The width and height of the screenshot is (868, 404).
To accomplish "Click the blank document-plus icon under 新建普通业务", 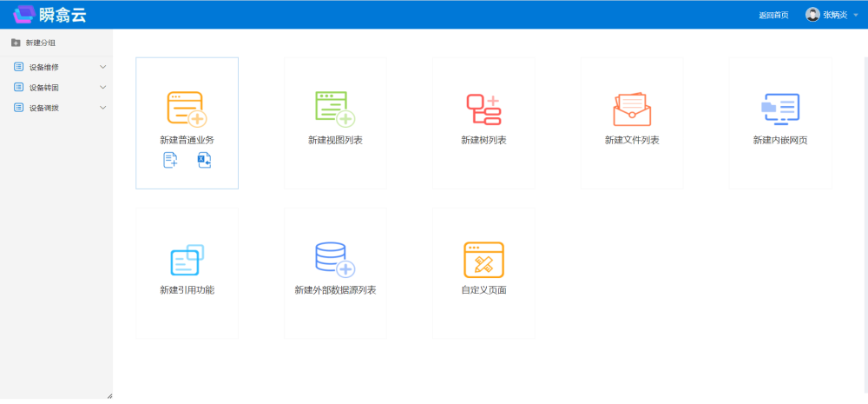I will (171, 160).
